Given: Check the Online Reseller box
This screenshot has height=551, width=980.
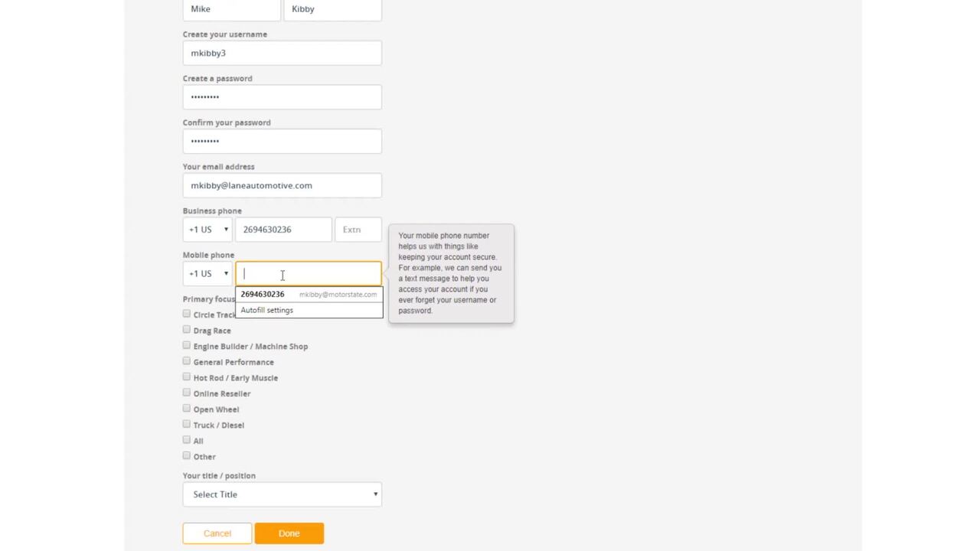Looking at the screenshot, I should (x=187, y=393).
